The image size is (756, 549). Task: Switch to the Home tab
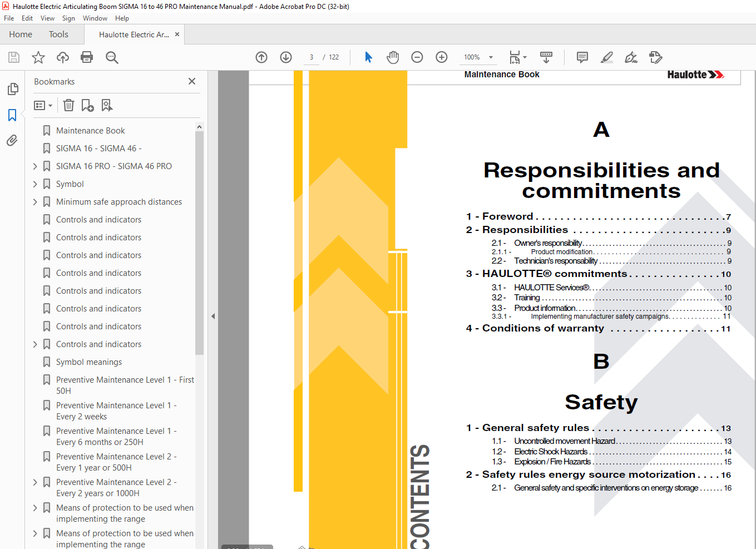pyautogui.click(x=21, y=34)
